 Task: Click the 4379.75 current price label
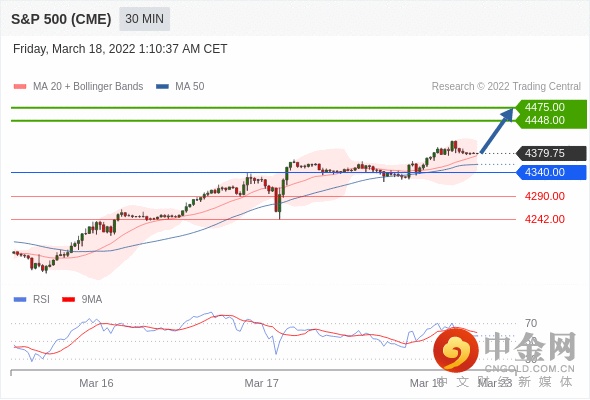coord(550,154)
